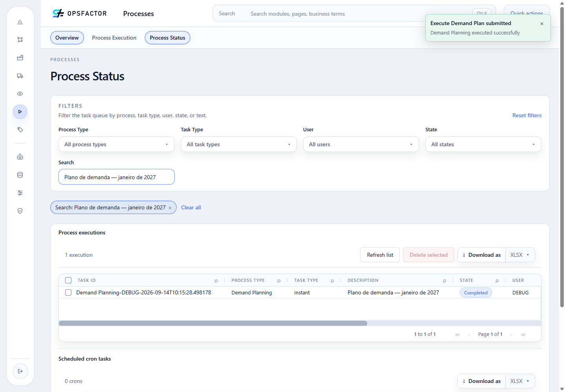The width and height of the screenshot is (565, 392).
Task: Go to the last page of executions
Action: click(x=523, y=334)
